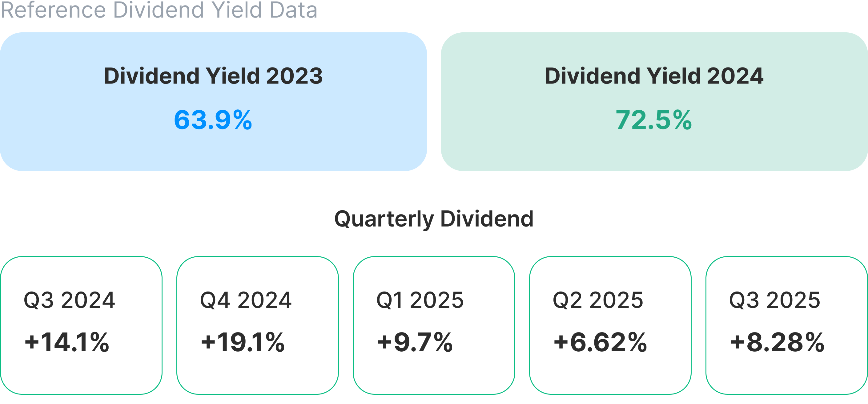Click the Quarterly Dividend section heading
The height and width of the screenshot is (404, 868).
[434, 219]
